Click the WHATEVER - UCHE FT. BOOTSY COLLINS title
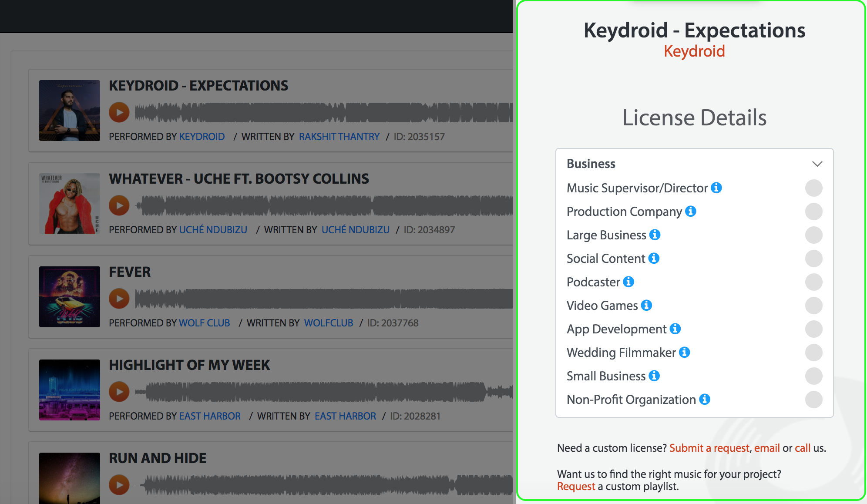The height and width of the screenshot is (504, 867). [x=239, y=179]
